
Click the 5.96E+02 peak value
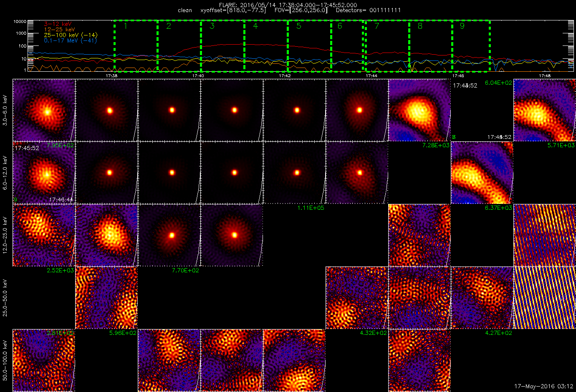[x=123, y=333]
